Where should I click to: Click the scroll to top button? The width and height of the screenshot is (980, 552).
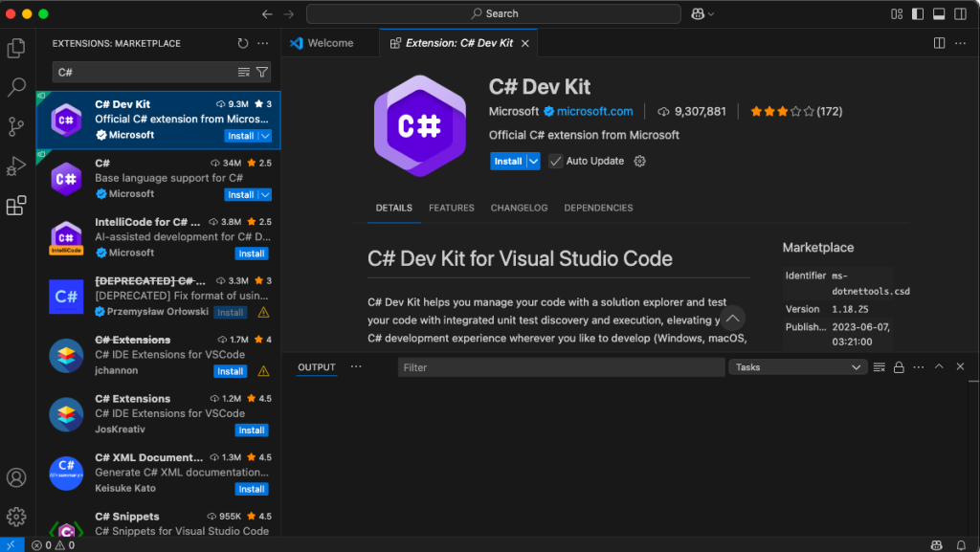coord(732,319)
